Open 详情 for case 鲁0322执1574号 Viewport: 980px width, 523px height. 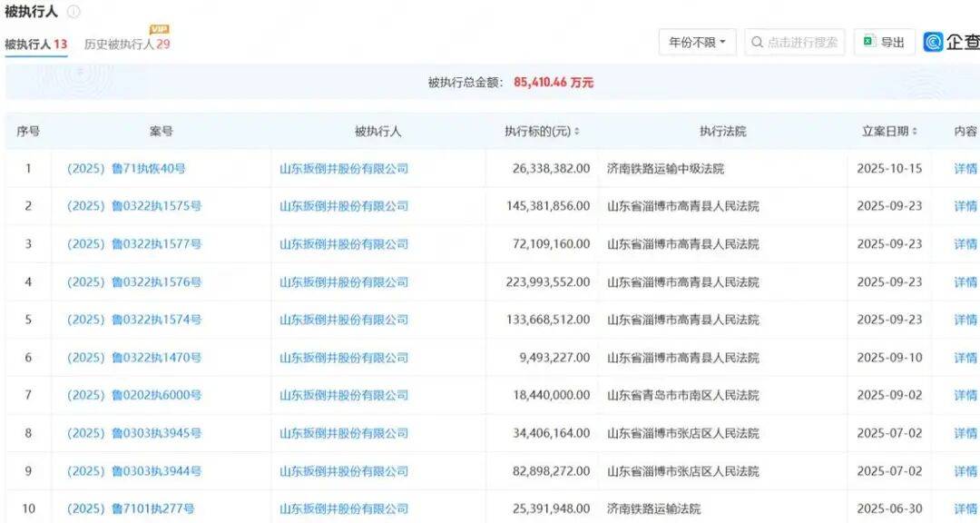[x=965, y=320]
